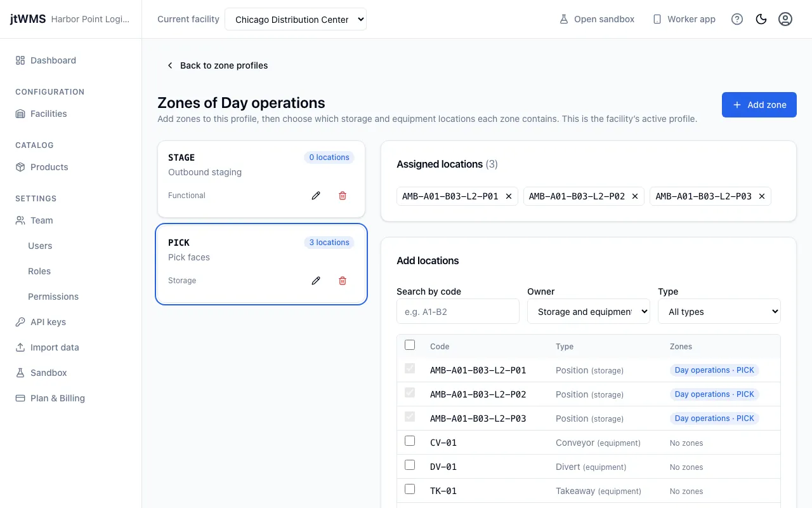This screenshot has height=508, width=812.
Task: Remove assigned location AMB-A01-B03-L2-P02
Action: (x=635, y=196)
